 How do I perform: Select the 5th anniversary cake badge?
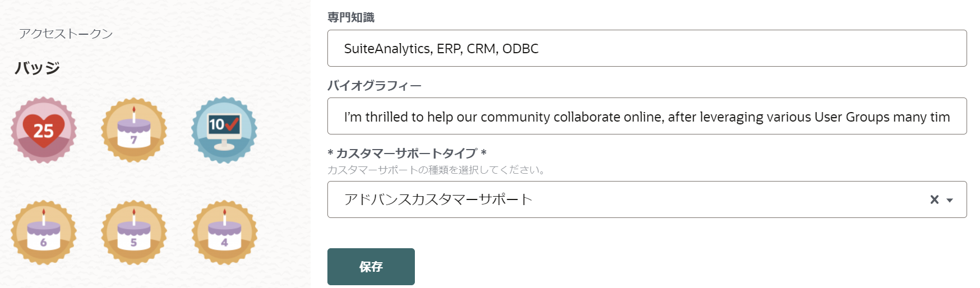point(134,232)
